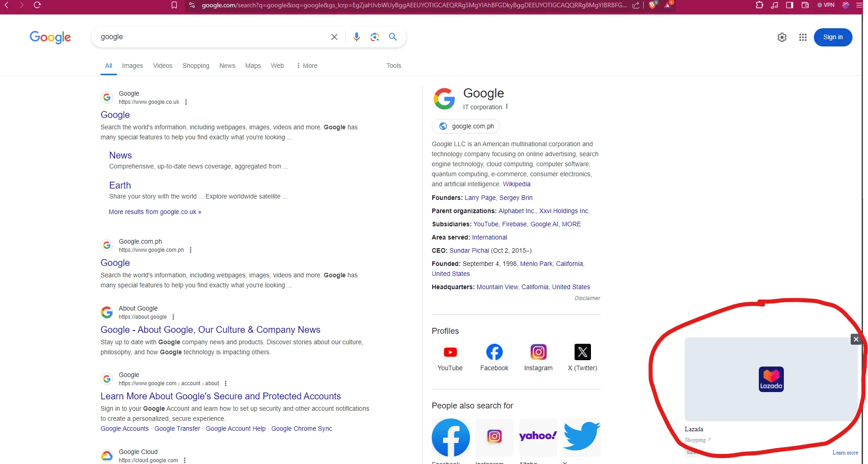The image size is (868, 464).
Task: Click the Google Chrome Sync link
Action: (x=302, y=428)
